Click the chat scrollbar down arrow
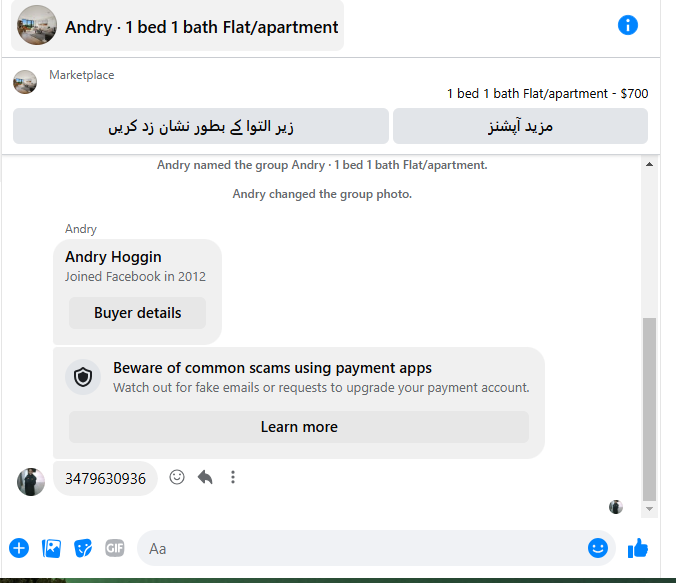 pos(649,509)
